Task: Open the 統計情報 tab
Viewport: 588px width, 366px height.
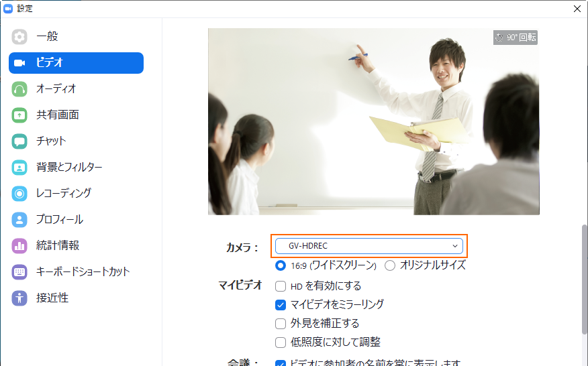Action: click(76, 246)
